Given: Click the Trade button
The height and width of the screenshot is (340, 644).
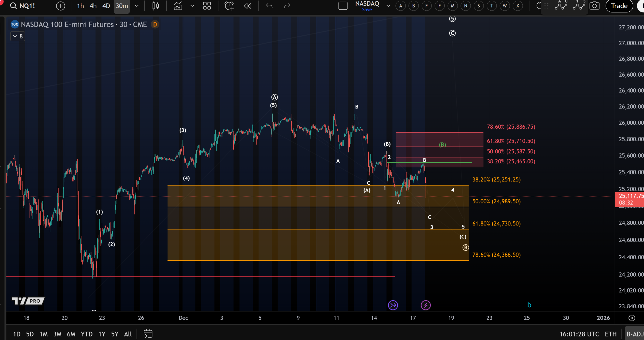Looking at the screenshot, I should (x=619, y=6).
